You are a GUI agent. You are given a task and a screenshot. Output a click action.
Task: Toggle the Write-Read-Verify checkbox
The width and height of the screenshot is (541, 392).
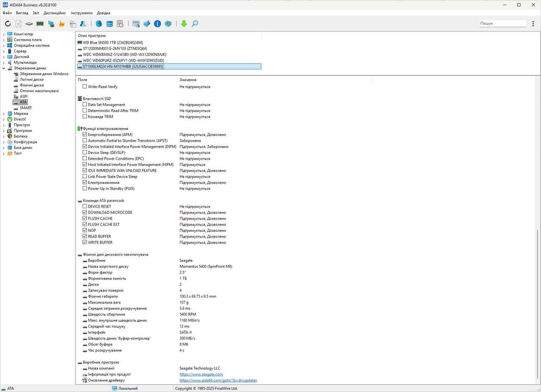[85, 87]
